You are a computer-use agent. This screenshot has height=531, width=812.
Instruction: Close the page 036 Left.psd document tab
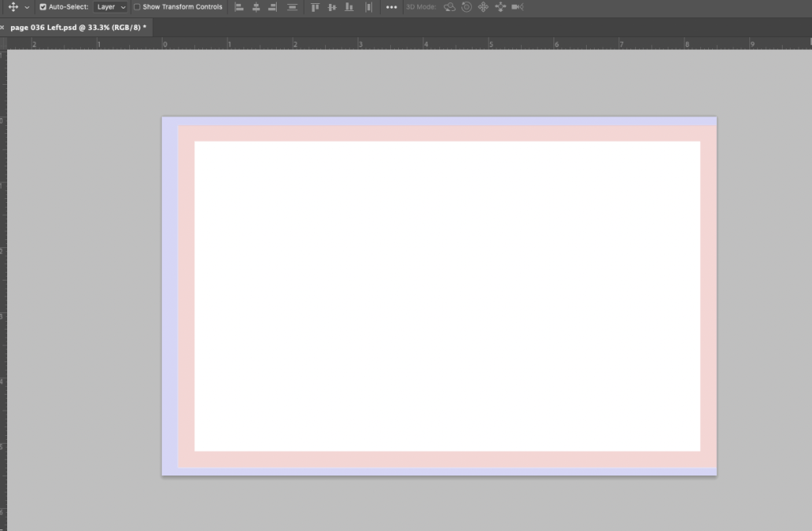point(2,27)
